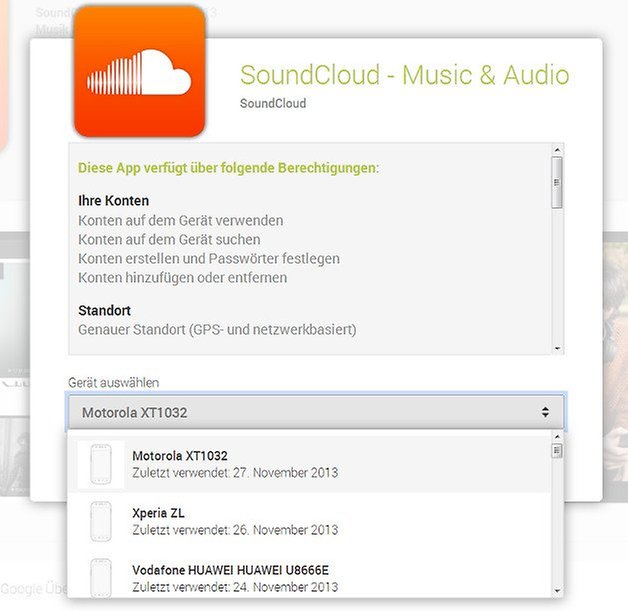This screenshot has width=628, height=611.
Task: Click 'Diese App verfügt über folgende Berechtigungen' heading
Action: point(228,168)
